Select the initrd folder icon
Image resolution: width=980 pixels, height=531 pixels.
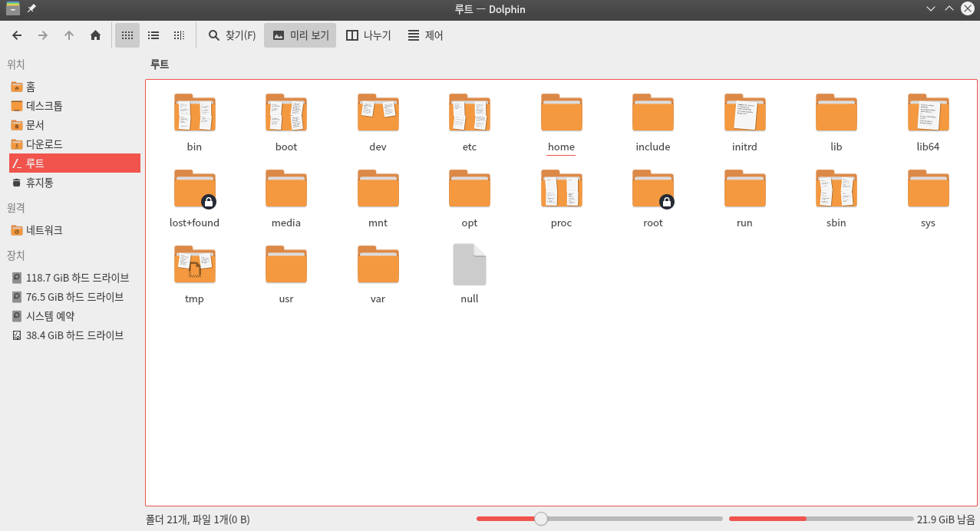click(744, 113)
